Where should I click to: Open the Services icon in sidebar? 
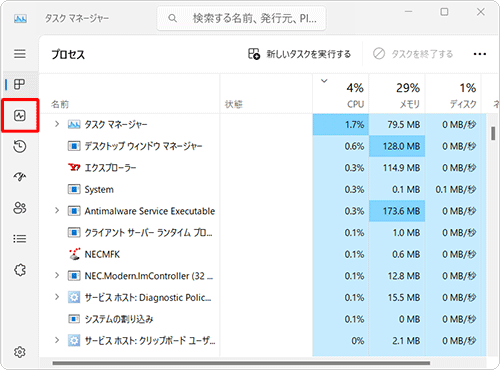(20, 270)
